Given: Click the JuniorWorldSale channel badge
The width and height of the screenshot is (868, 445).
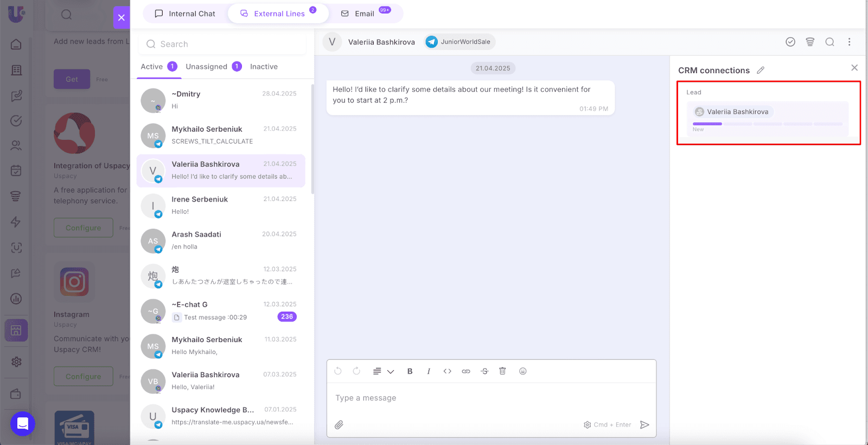Looking at the screenshot, I should coord(459,42).
